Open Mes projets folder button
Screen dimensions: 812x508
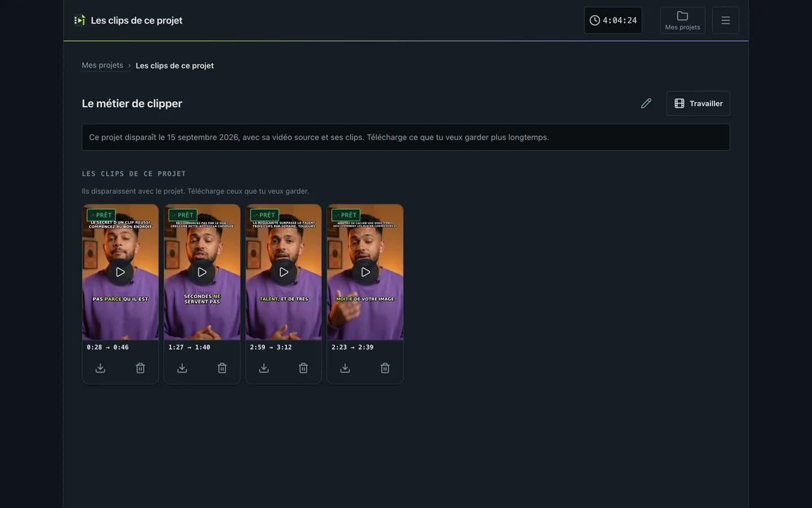point(682,20)
